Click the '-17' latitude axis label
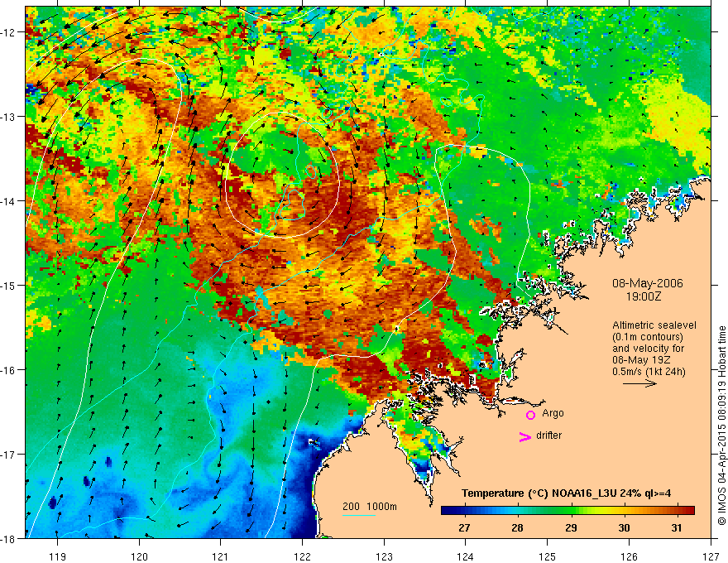The height and width of the screenshot is (563, 728). tap(8, 454)
